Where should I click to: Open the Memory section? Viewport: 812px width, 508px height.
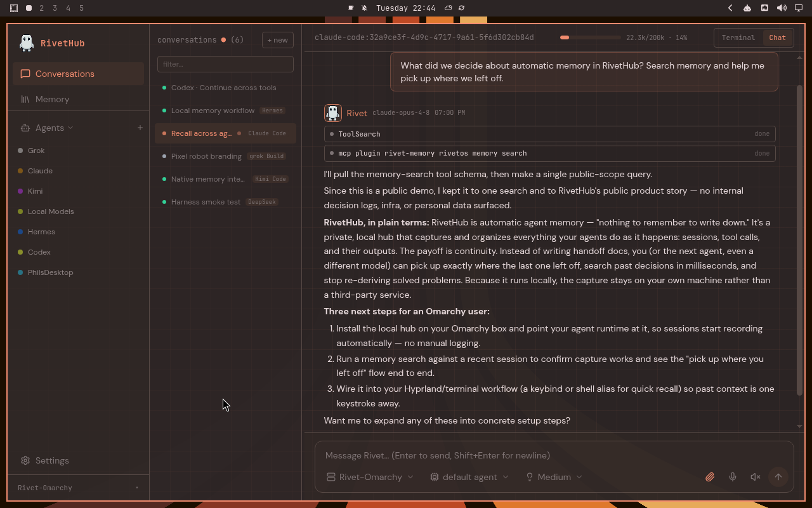point(78,99)
